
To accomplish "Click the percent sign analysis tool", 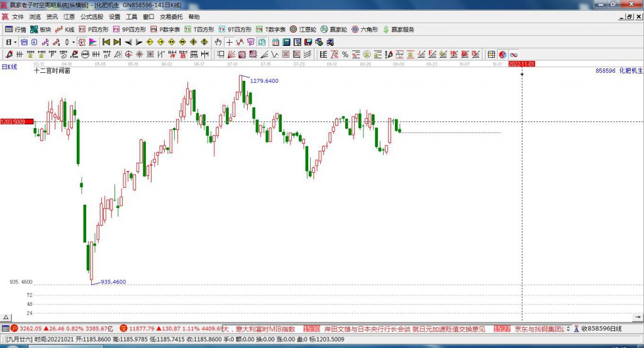I will pyautogui.click(x=345, y=55).
